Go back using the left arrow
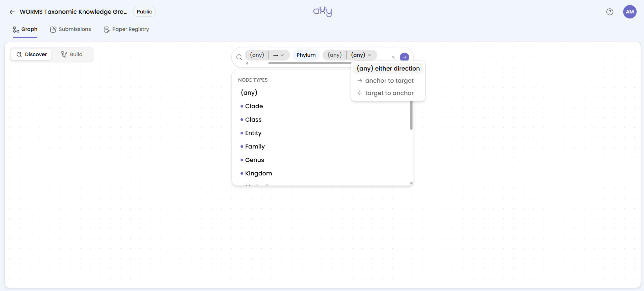Image resolution: width=644 pixels, height=291 pixels. click(12, 12)
